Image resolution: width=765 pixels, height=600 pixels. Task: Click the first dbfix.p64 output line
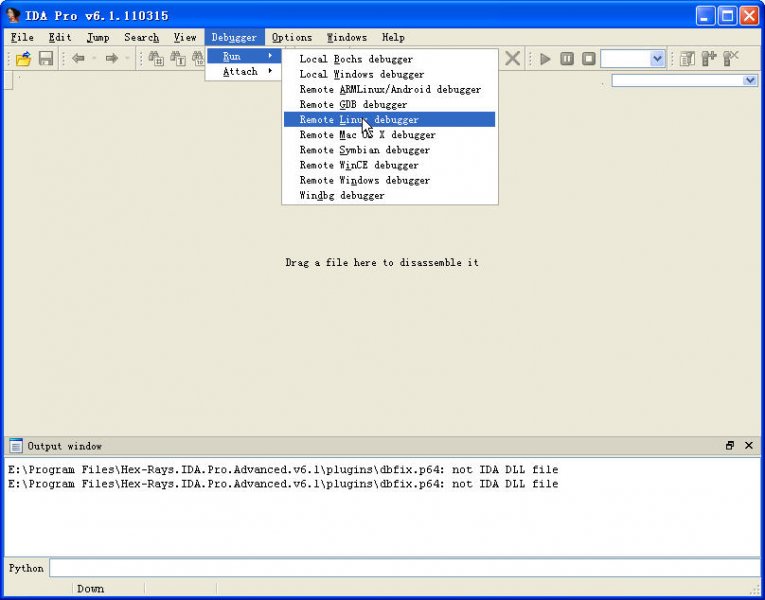(x=283, y=470)
